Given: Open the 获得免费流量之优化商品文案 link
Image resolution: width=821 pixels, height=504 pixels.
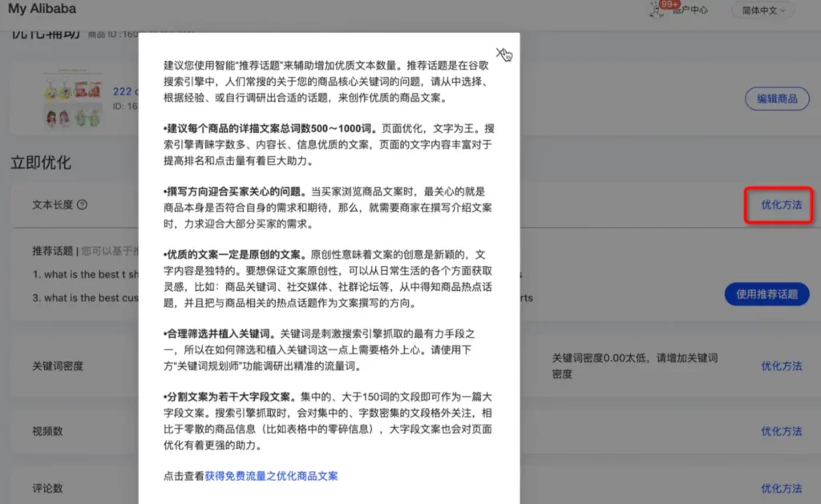Looking at the screenshot, I should [x=271, y=476].
